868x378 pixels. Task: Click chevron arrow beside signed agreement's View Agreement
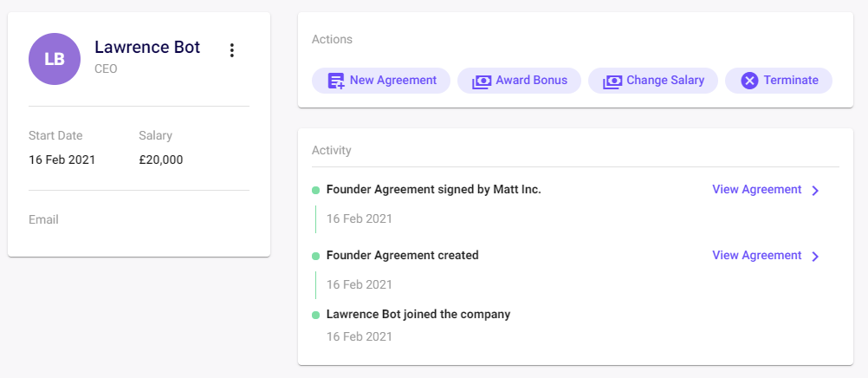815,190
